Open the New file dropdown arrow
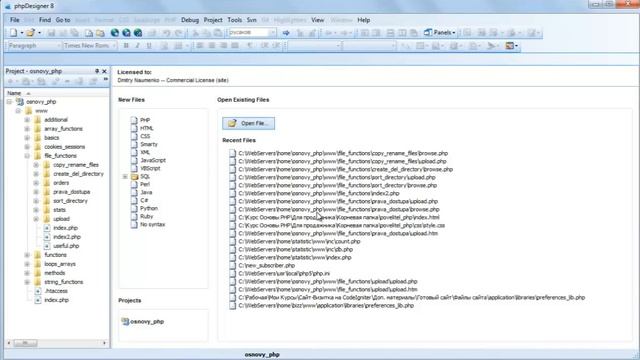Viewport: 640px width, 360px height. pyautogui.click(x=21, y=33)
